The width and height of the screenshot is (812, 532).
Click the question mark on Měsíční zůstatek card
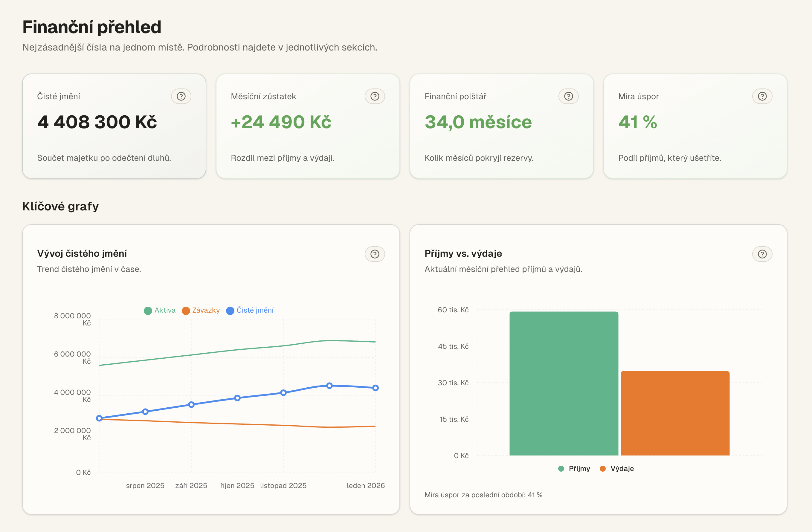click(375, 96)
